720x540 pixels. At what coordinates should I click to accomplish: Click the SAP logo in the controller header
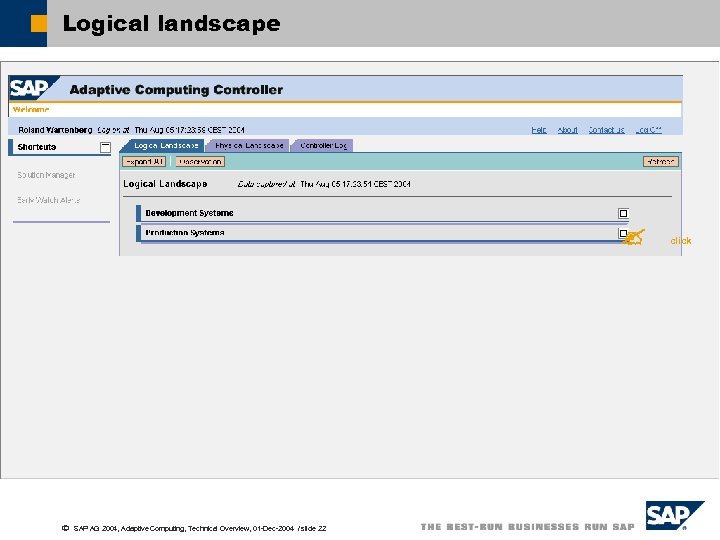pos(34,88)
